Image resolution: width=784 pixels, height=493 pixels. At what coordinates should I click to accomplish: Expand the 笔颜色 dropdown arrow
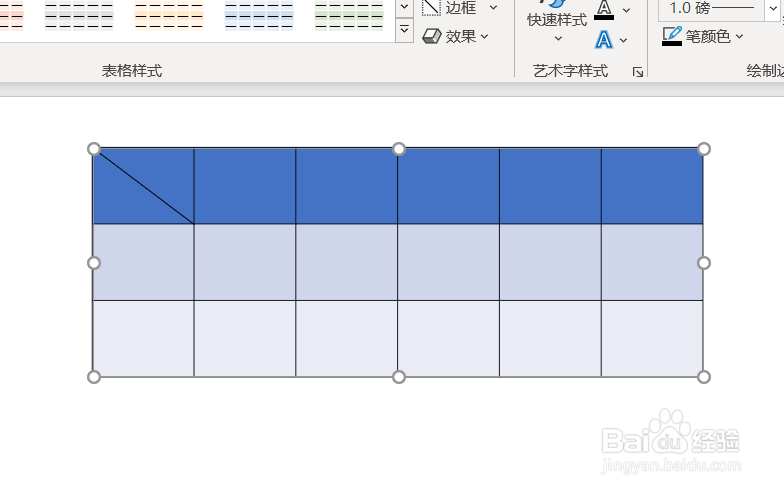pyautogui.click(x=740, y=36)
